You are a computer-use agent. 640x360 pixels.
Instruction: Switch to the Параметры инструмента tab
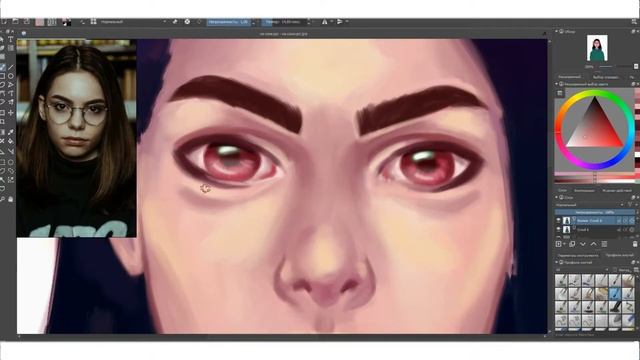579,256
